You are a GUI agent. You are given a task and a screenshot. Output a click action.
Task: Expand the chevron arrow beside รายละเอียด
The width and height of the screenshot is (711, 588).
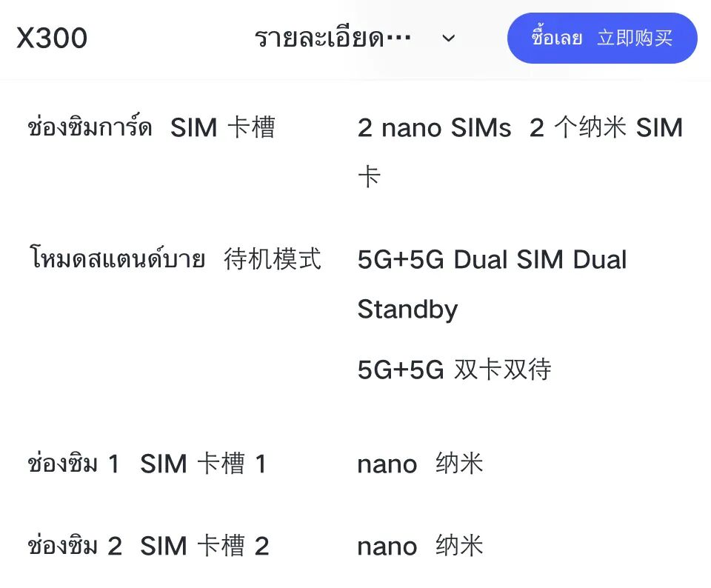click(x=449, y=39)
